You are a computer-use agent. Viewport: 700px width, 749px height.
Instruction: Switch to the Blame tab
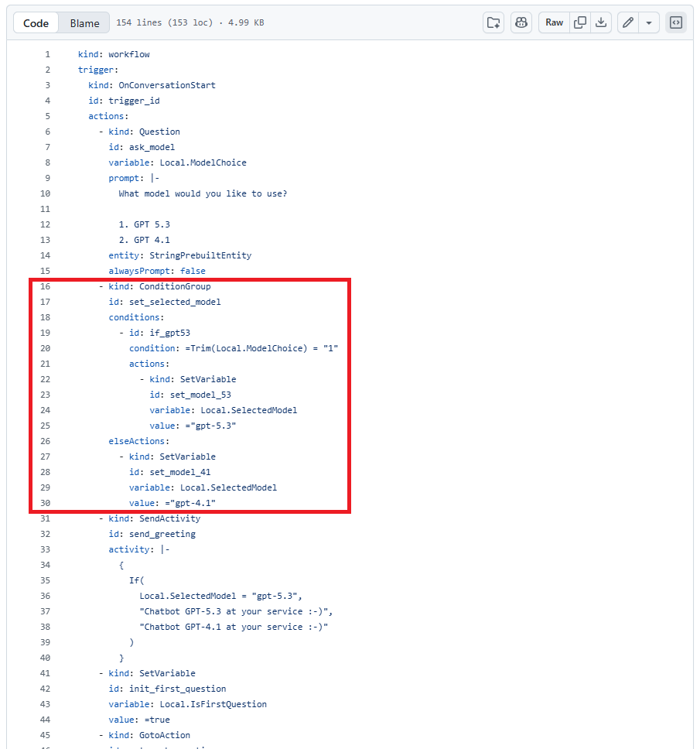(x=84, y=23)
